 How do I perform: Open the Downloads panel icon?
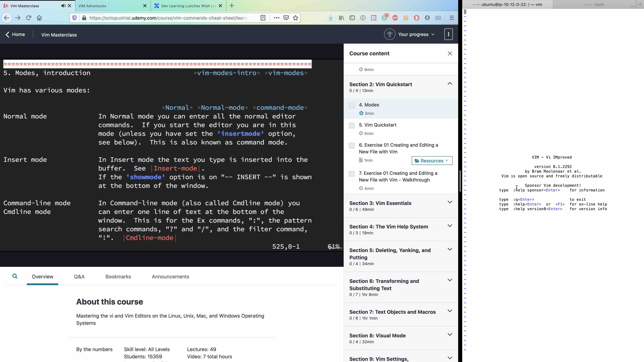pos(331,18)
